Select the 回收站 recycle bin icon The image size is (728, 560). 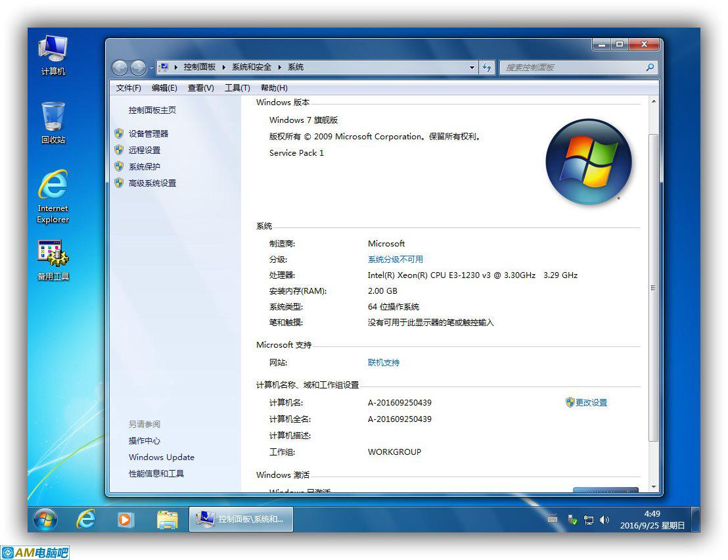53,123
